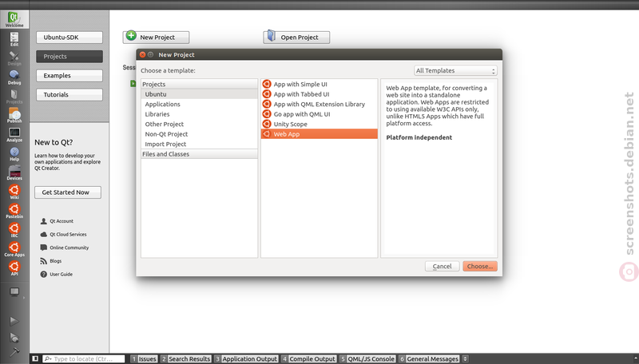Switch to Debug mode
639x364 pixels.
coord(14,77)
